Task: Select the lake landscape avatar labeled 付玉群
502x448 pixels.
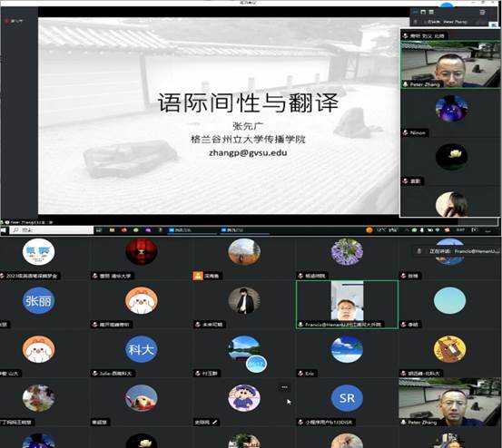Action: tap(244, 349)
